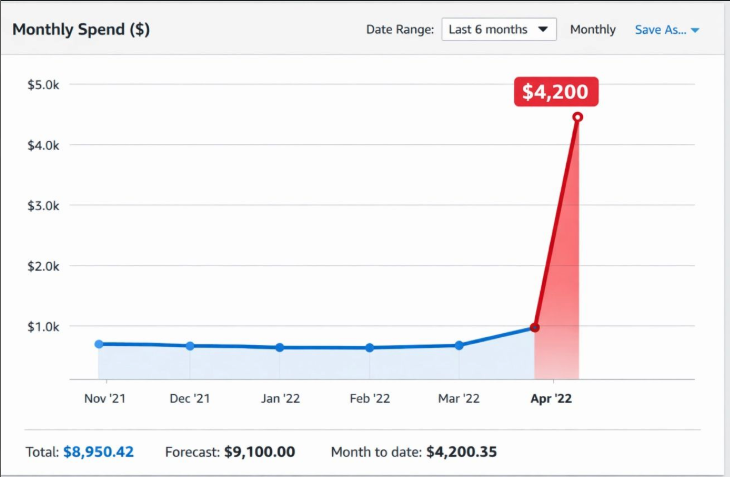The image size is (730, 477).
Task: Open the Save As... menu
Action: [x=667, y=30]
